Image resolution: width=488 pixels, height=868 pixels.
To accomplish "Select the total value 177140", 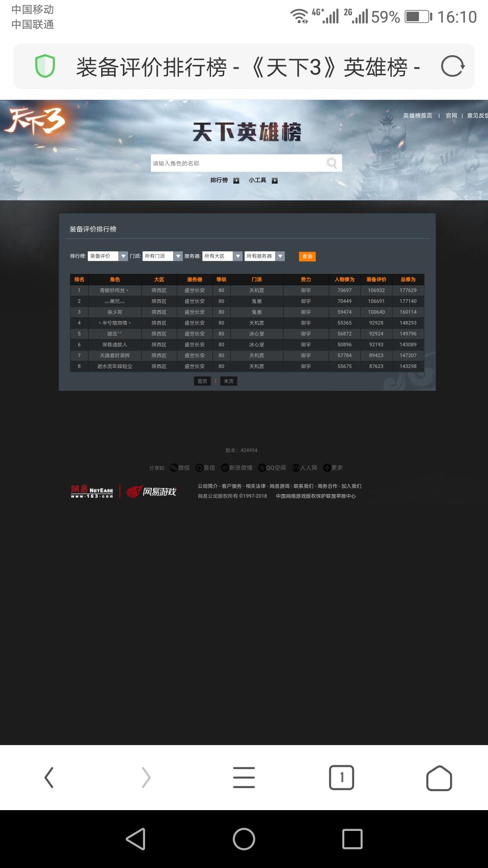I will [x=408, y=301].
